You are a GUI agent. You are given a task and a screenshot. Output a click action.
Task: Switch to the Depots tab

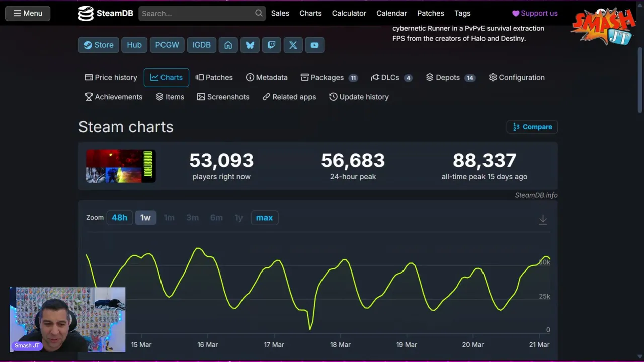[x=450, y=77]
